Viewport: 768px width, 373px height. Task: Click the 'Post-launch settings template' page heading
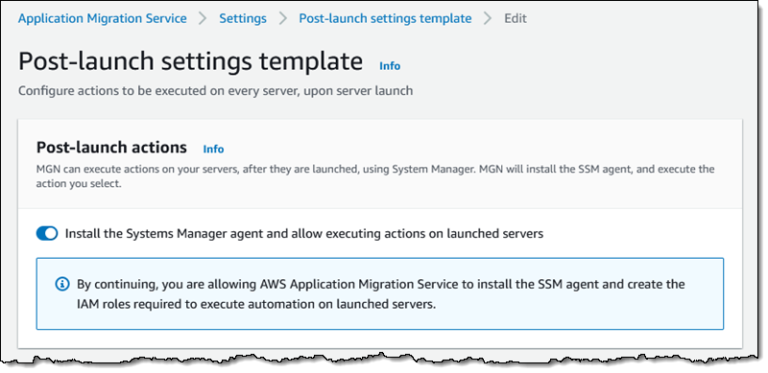[191, 62]
